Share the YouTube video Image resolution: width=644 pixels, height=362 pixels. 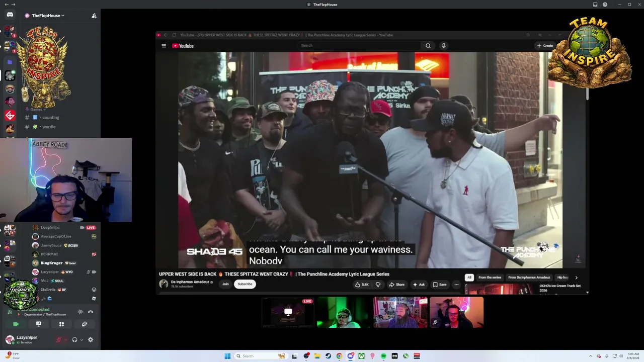coord(396,285)
